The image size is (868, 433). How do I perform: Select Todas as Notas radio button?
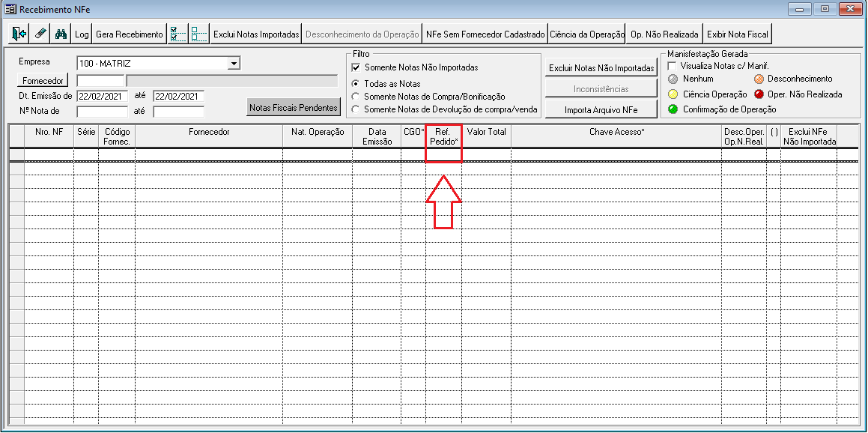coord(356,84)
